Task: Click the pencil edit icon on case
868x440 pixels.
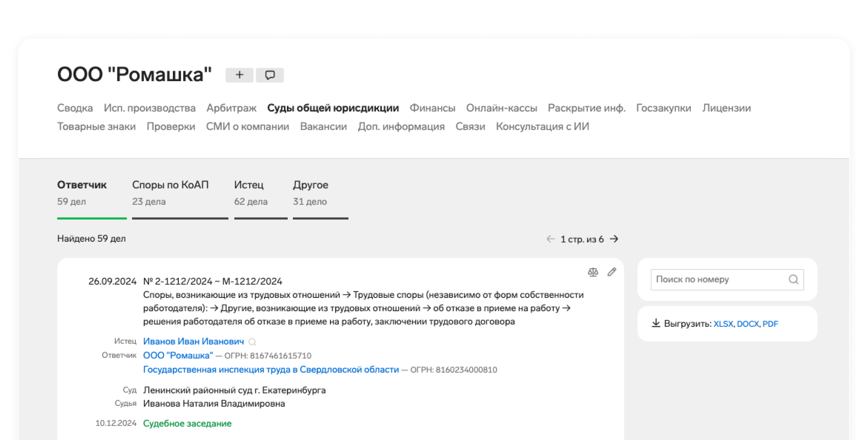Action: coord(612,272)
